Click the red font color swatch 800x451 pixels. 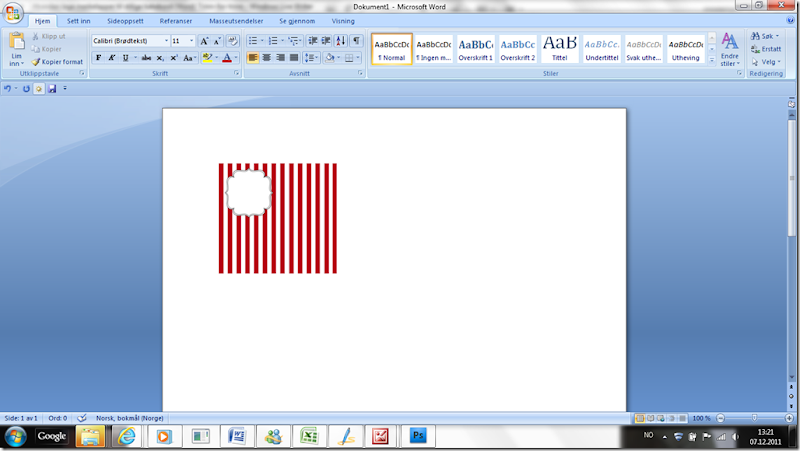click(227, 58)
